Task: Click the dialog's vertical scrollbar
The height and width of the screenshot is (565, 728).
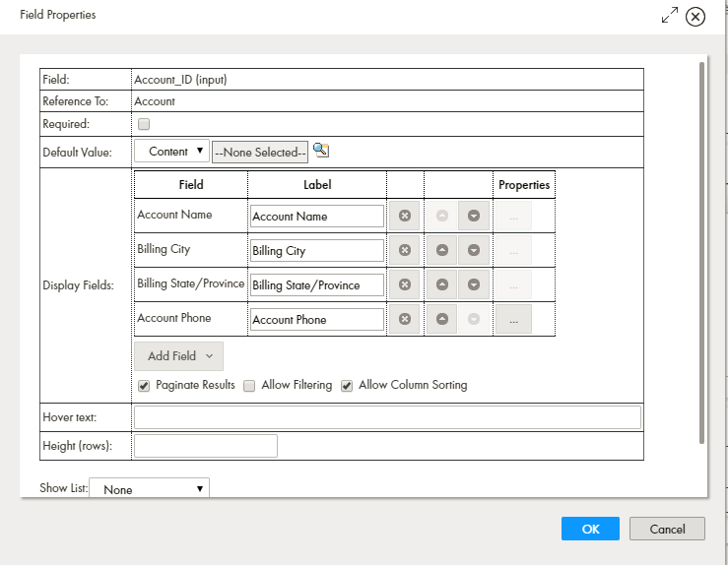Action: click(x=701, y=253)
